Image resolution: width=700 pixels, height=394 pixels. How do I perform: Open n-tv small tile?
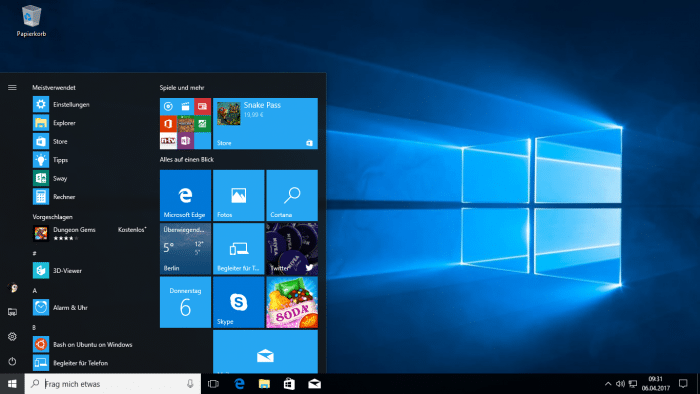point(168,141)
